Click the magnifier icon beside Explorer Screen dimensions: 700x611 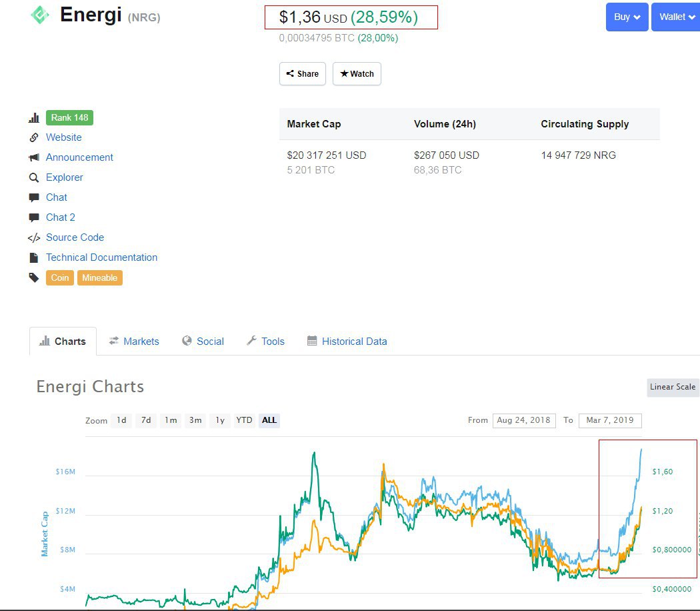pos(34,177)
